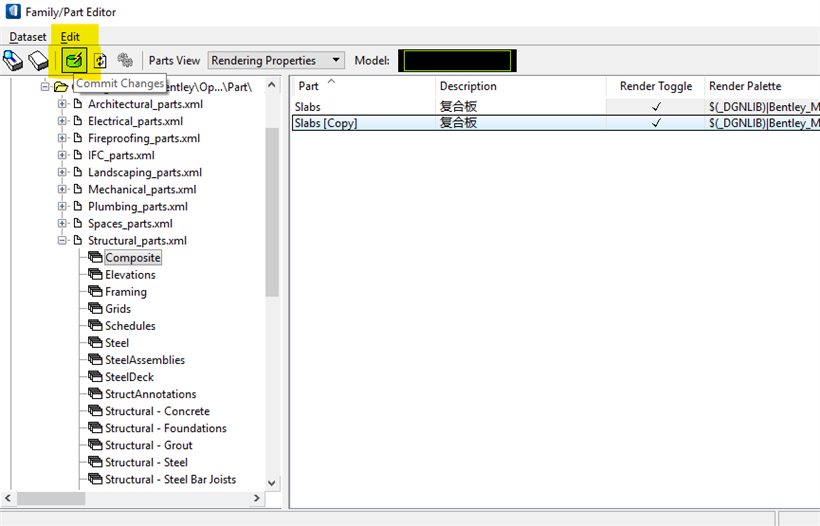
Task: Toggle Render Toggle checkmark for Slabs
Action: 656,107
